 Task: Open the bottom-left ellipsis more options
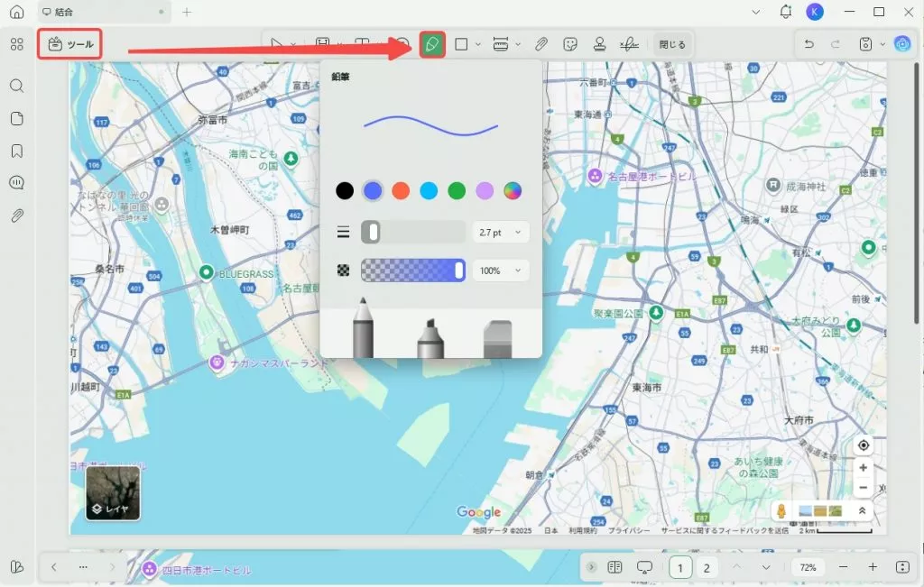tap(83, 567)
